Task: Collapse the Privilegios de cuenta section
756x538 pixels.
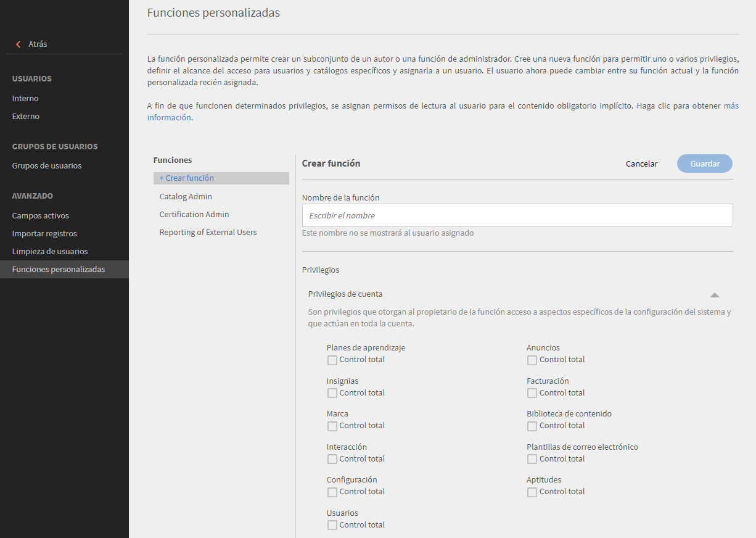Action: 714,295
